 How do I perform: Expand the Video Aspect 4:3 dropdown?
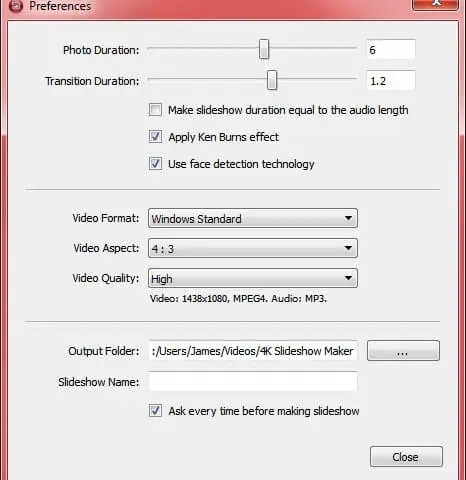click(253, 248)
